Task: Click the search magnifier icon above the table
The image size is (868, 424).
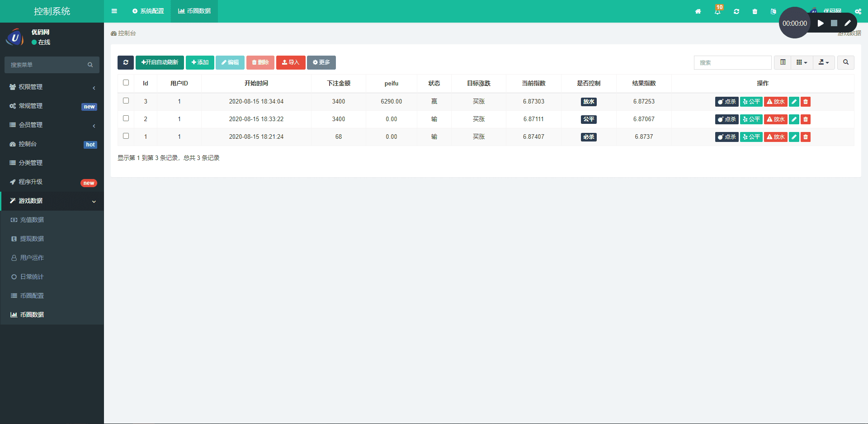Action: coord(845,62)
